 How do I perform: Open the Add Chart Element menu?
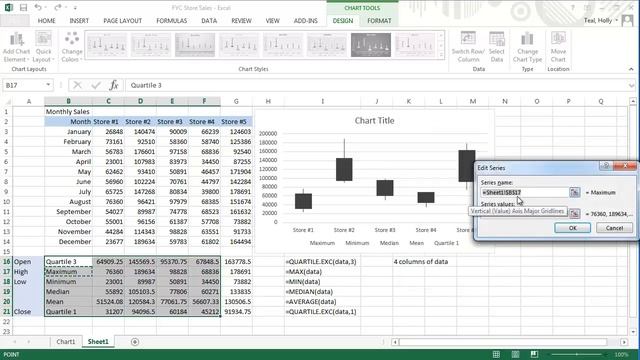tap(16, 47)
